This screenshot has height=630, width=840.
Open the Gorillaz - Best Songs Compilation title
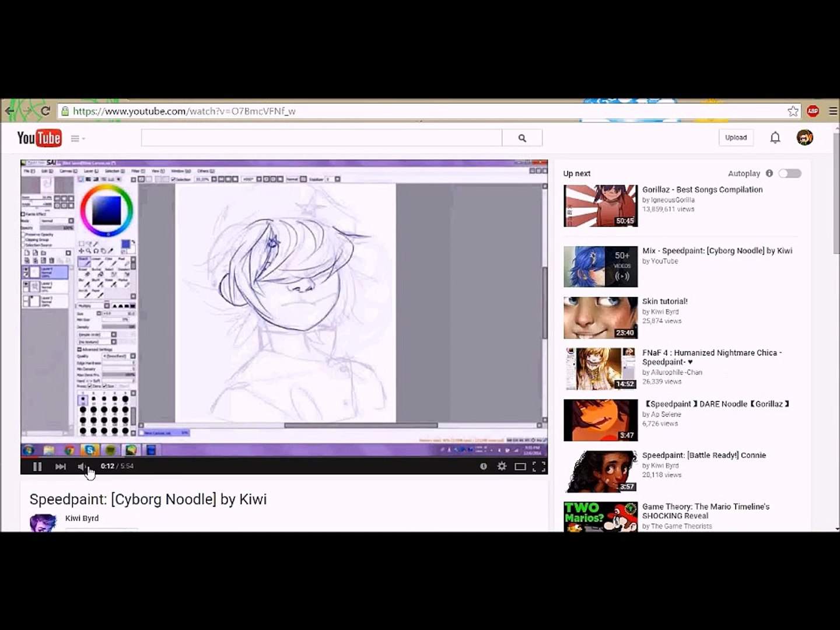pos(702,190)
